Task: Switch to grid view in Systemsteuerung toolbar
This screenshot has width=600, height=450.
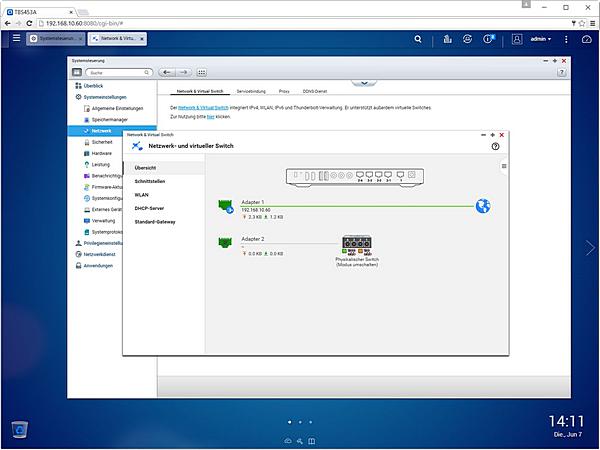Action: (x=202, y=72)
